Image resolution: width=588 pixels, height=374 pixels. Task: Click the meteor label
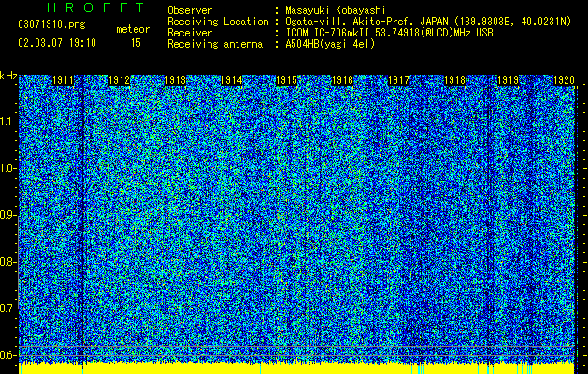[133, 29]
